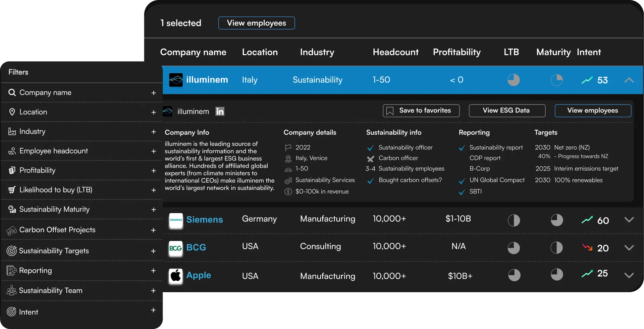Click the Siemens company logo
644x329 pixels.
point(176,221)
